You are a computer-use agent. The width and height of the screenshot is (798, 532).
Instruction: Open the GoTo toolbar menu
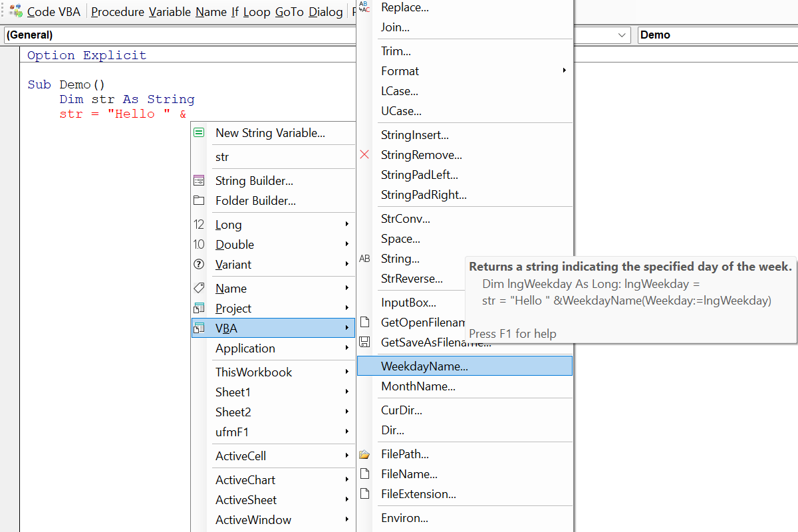[290, 12]
